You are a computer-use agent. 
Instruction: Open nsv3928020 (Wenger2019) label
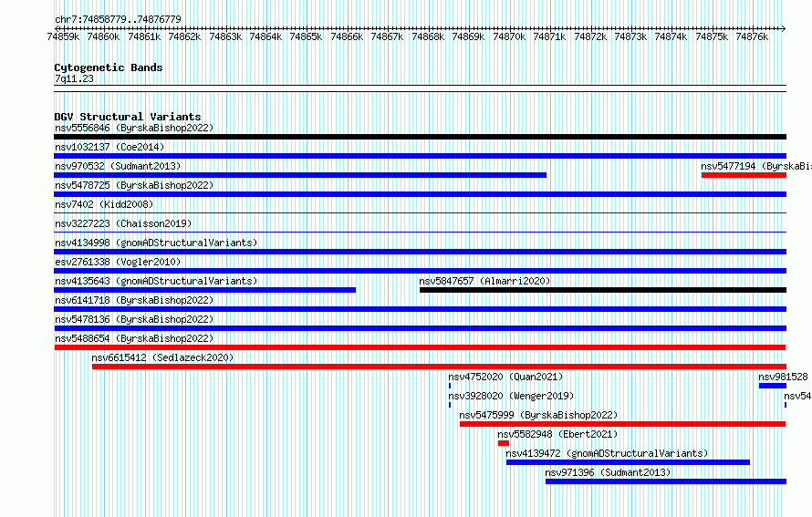click(x=511, y=396)
